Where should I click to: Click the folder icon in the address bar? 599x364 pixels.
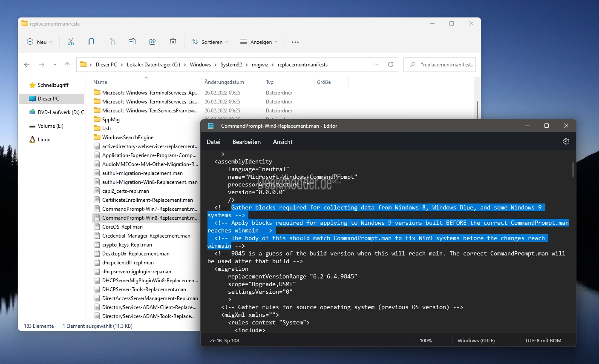pyautogui.click(x=84, y=65)
